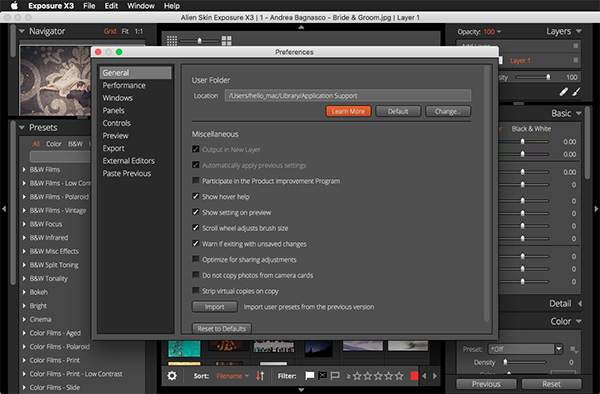Screen dimensions: 600x394
Task: Expand the Cinema preset folder
Action: [24, 319]
